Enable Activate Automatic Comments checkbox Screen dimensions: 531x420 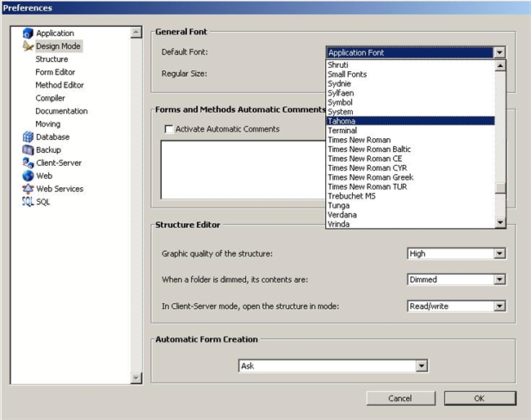click(169, 129)
